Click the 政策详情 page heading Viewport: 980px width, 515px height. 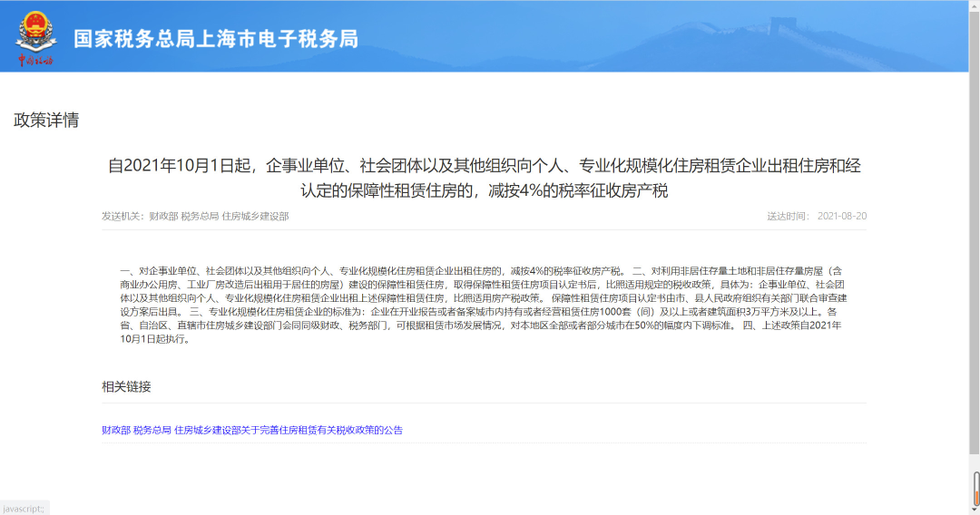click(46, 121)
